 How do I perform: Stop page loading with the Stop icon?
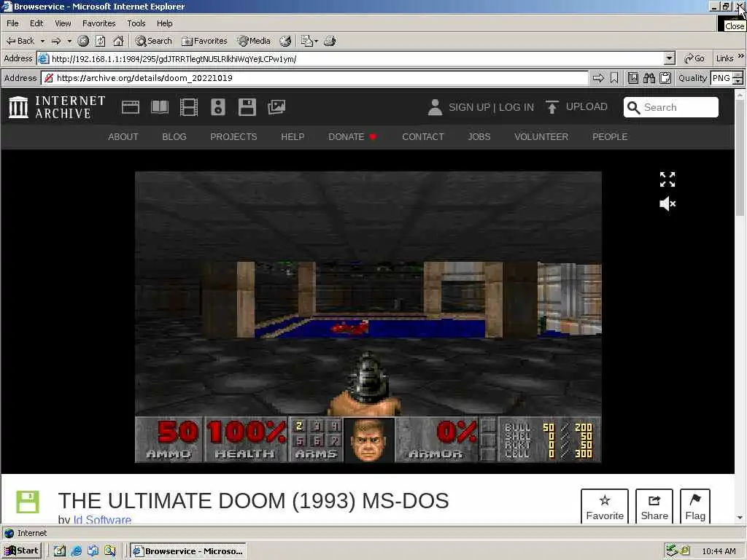point(83,41)
